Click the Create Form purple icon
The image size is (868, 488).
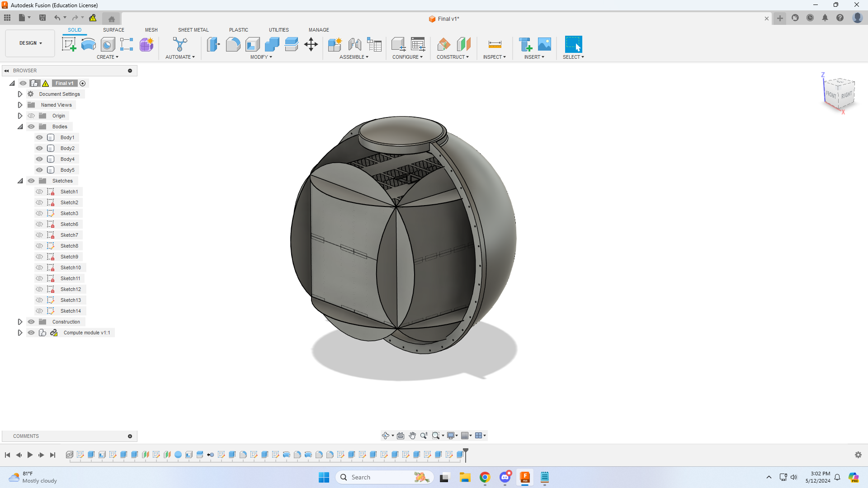pos(146,44)
